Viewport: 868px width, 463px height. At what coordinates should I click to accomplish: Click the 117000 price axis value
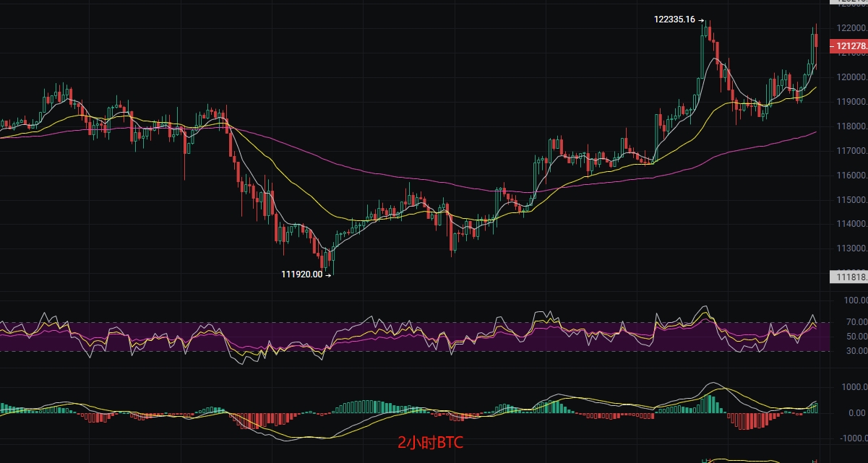point(852,151)
